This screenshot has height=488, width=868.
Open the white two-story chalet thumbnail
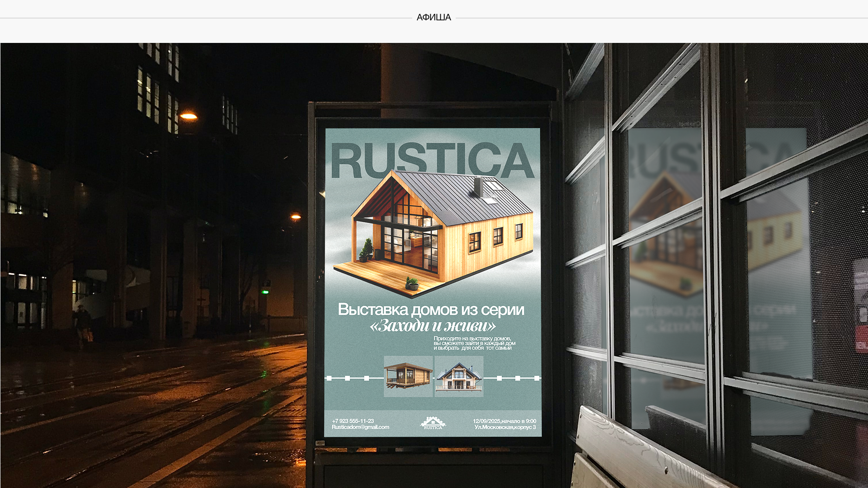tap(459, 376)
